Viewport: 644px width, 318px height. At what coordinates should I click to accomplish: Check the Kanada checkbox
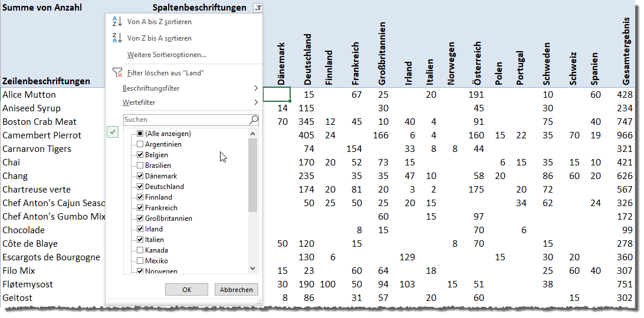(140, 250)
